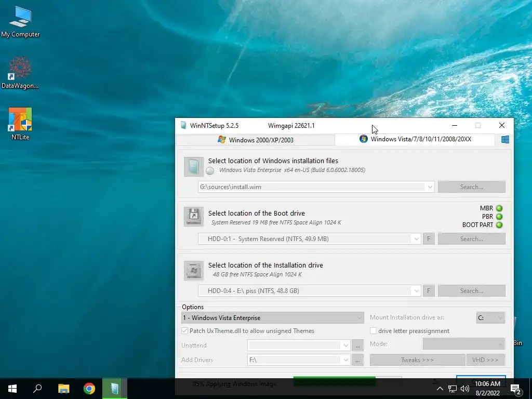Expand install.wim path dropdown
Viewport: 532px width, 399px height.
pyautogui.click(x=430, y=187)
